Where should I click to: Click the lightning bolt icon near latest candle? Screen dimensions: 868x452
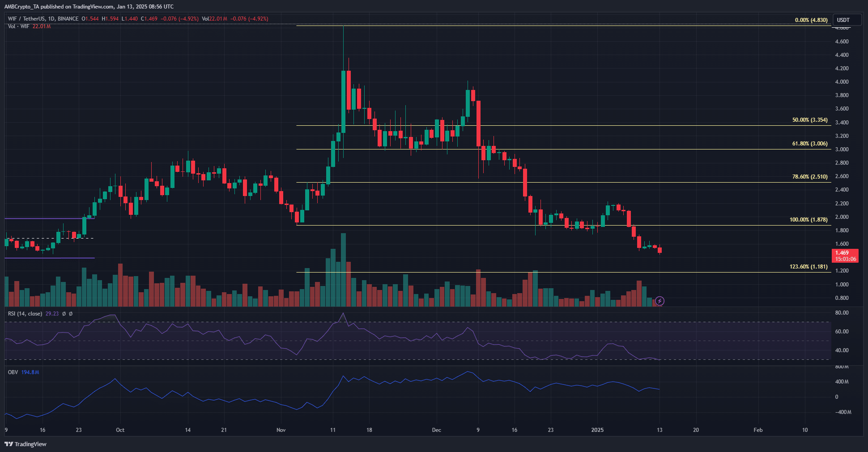pyautogui.click(x=660, y=301)
